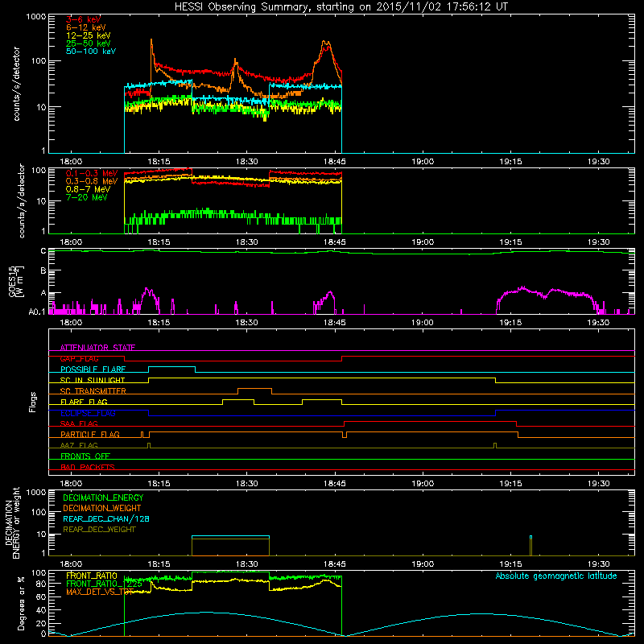
Task: Click the 0.8-7 MeV legend label
Action: coord(88,189)
